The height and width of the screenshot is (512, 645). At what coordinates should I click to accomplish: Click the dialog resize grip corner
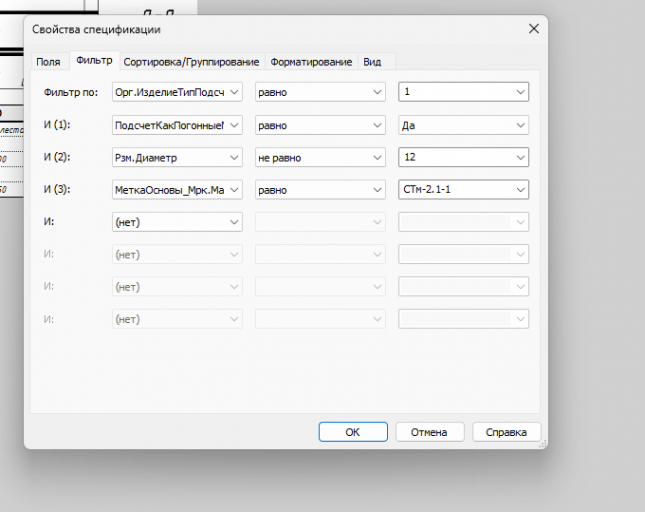(x=543, y=444)
